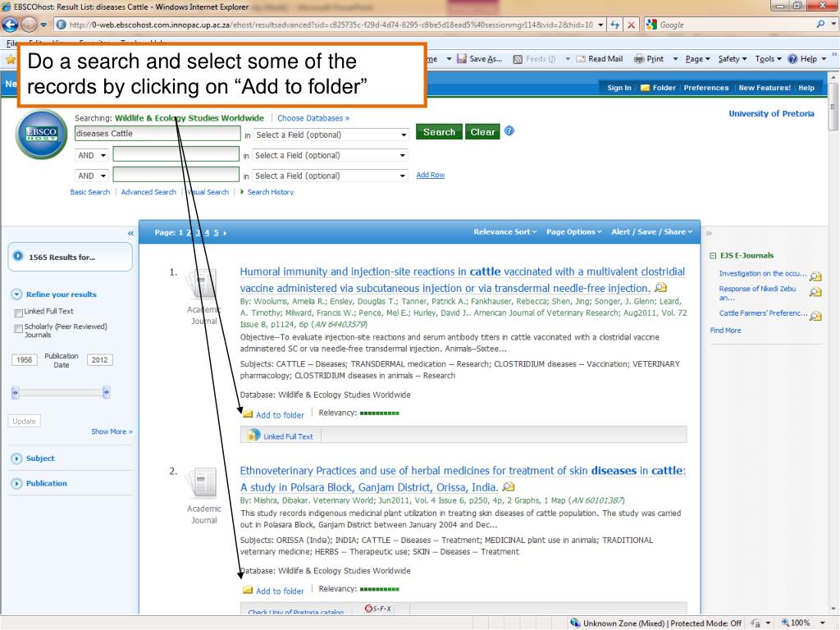Click the IE Help question icon

click(x=793, y=59)
